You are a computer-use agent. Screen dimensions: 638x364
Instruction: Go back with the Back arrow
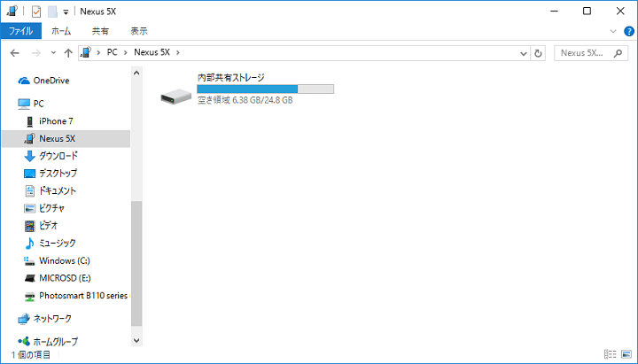[15, 53]
